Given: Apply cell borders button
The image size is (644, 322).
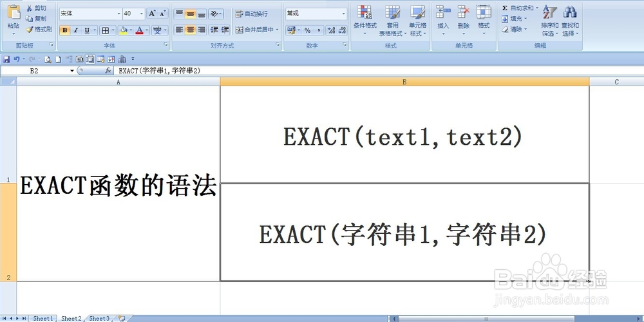Looking at the screenshot, I should pyautogui.click(x=106, y=30).
